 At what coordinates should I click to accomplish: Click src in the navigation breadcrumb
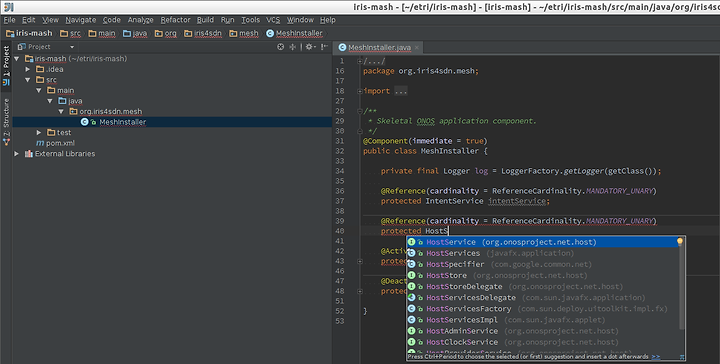[x=70, y=33]
